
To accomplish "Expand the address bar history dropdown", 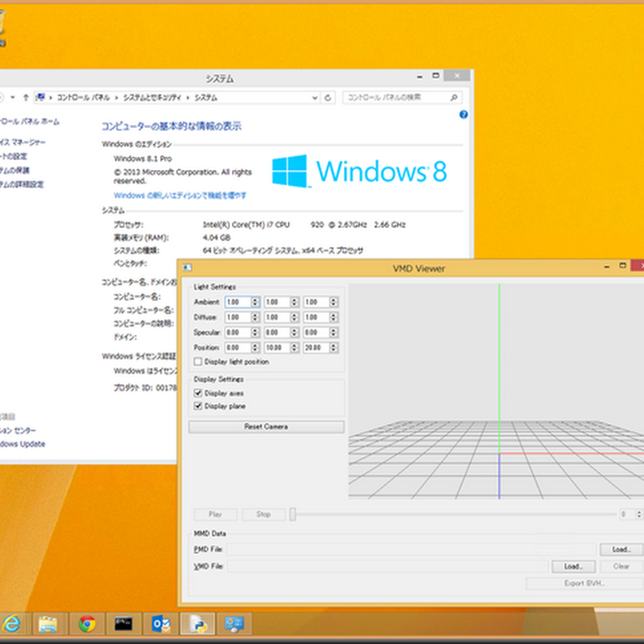I will (x=314, y=97).
